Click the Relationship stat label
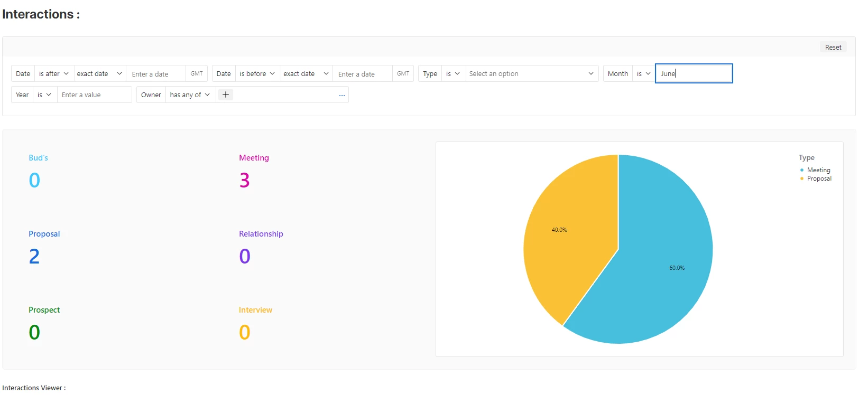 (x=261, y=234)
